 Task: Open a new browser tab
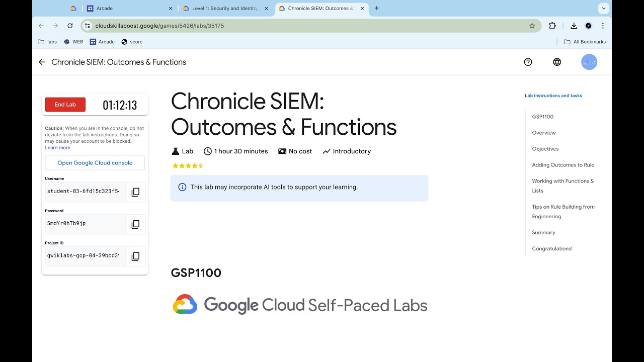(x=377, y=8)
